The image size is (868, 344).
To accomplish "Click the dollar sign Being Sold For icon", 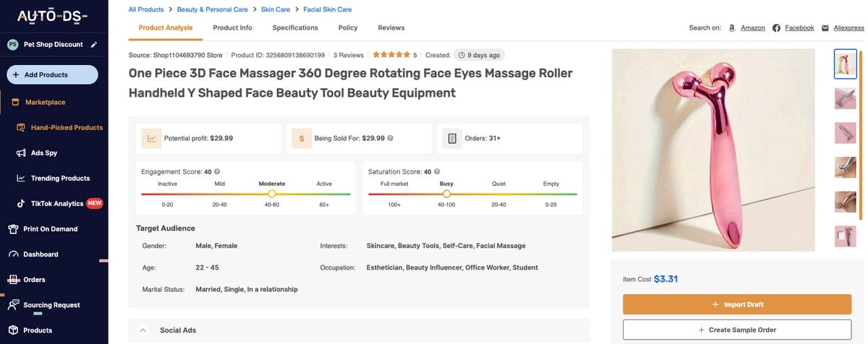I will click(x=301, y=138).
